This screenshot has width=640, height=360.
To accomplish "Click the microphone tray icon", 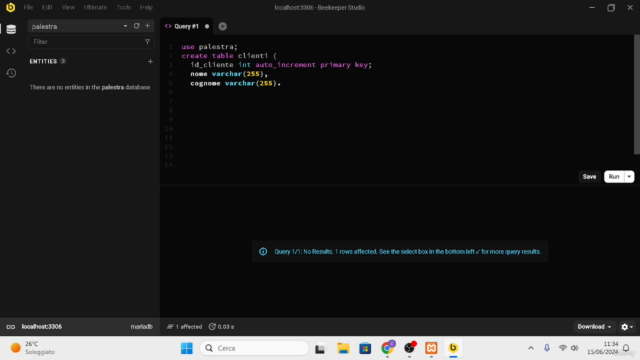I will (x=547, y=348).
